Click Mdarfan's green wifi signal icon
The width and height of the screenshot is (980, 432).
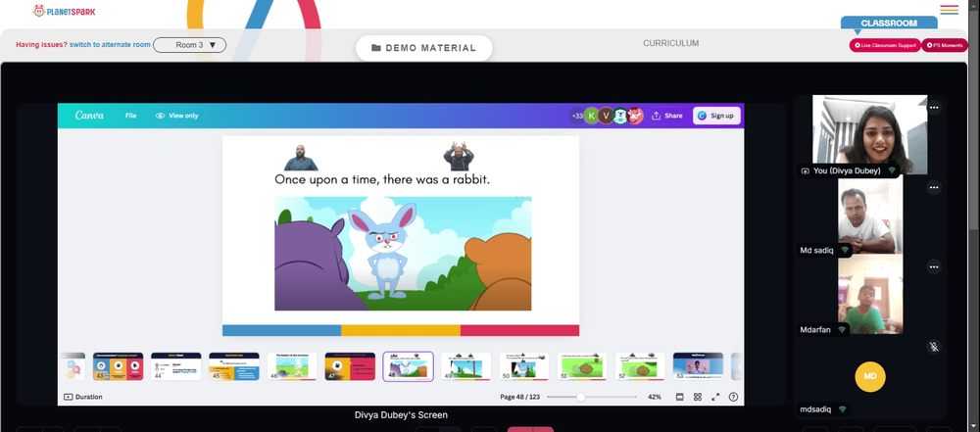pos(841,329)
